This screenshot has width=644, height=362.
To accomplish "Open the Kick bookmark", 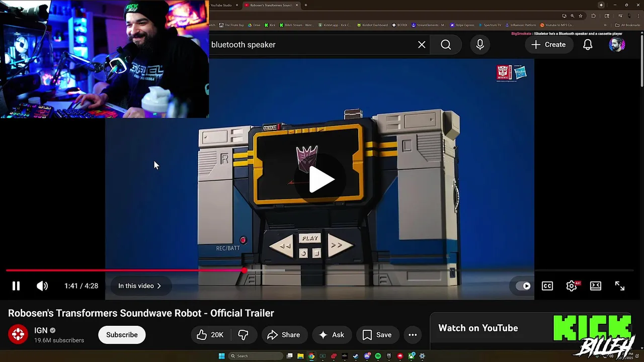I will pos(270,25).
